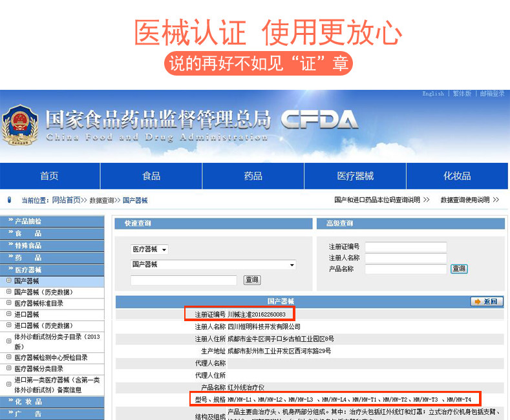Open the 邮箱登录 link
Image resolution: width=510 pixels, height=420 pixels.
click(492, 94)
